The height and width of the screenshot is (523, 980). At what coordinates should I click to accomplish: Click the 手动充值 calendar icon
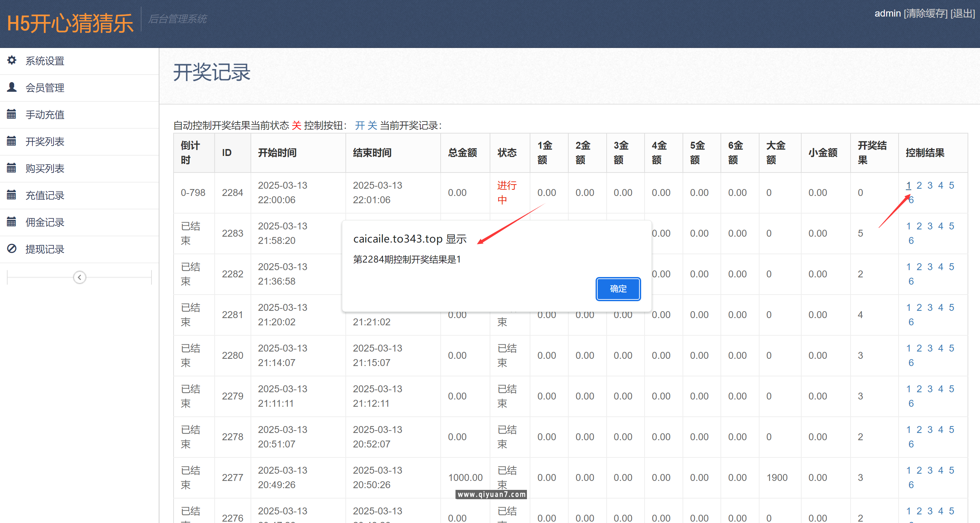coord(12,114)
